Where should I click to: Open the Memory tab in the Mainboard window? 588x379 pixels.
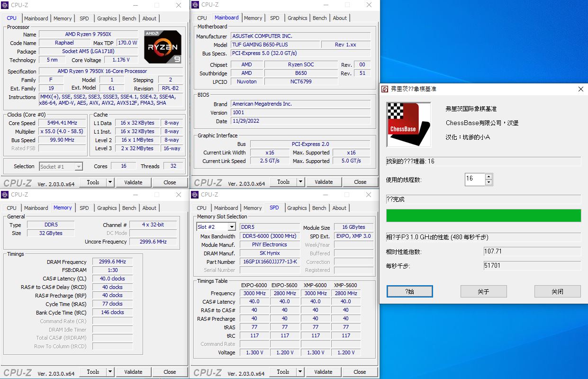point(253,18)
